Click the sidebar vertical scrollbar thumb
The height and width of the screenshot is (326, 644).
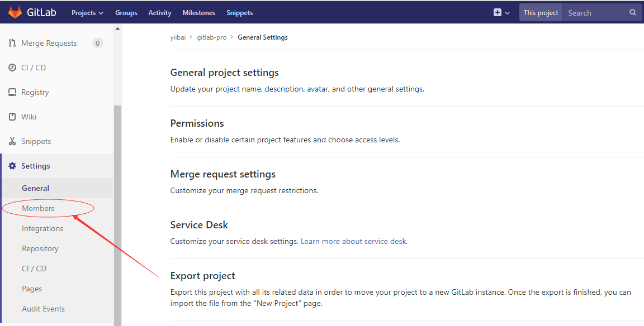pos(117,215)
